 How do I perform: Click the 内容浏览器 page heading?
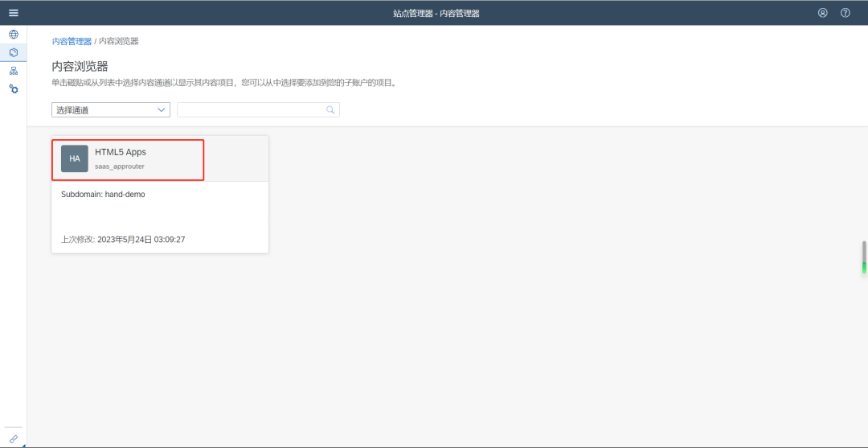coord(80,67)
